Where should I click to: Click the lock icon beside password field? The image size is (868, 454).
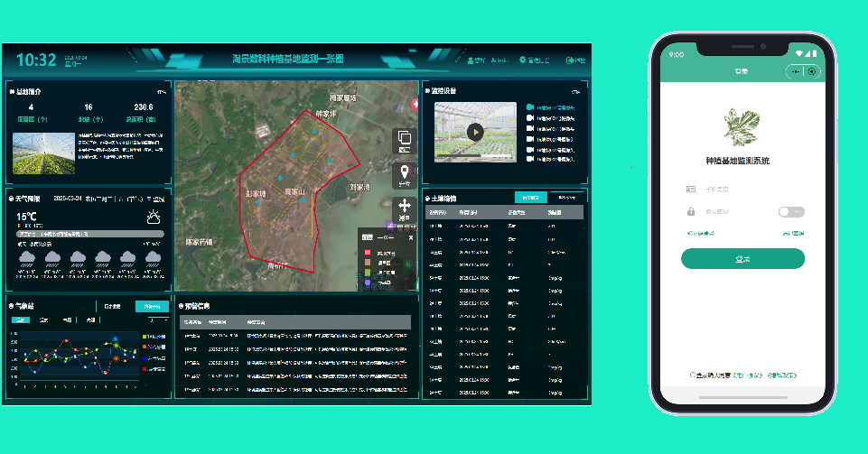691,211
